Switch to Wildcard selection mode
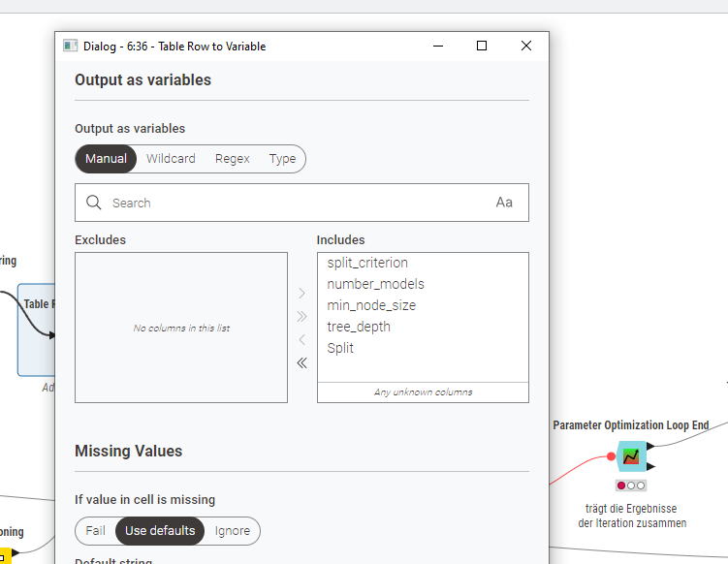The image size is (728, 564). [171, 159]
